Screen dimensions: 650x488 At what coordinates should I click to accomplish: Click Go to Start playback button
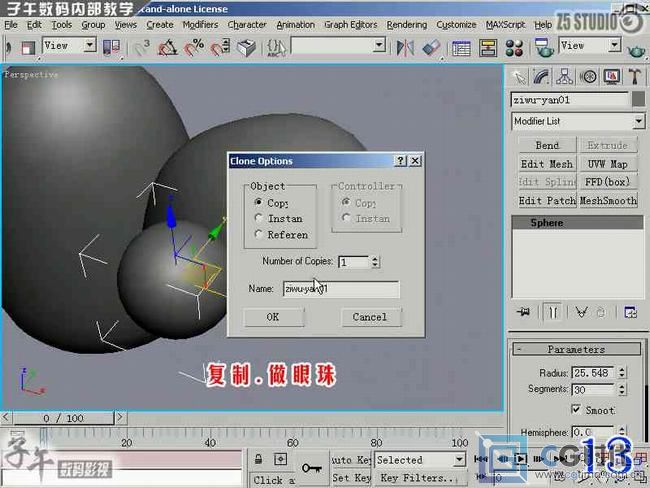tap(481, 459)
